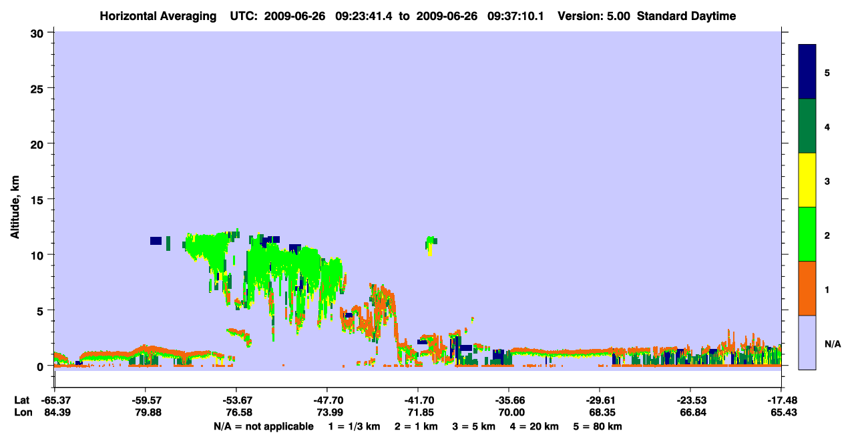Click the '5 = 80 km' legend entry
Viewport: 868px width, 445px height.
[x=598, y=426]
